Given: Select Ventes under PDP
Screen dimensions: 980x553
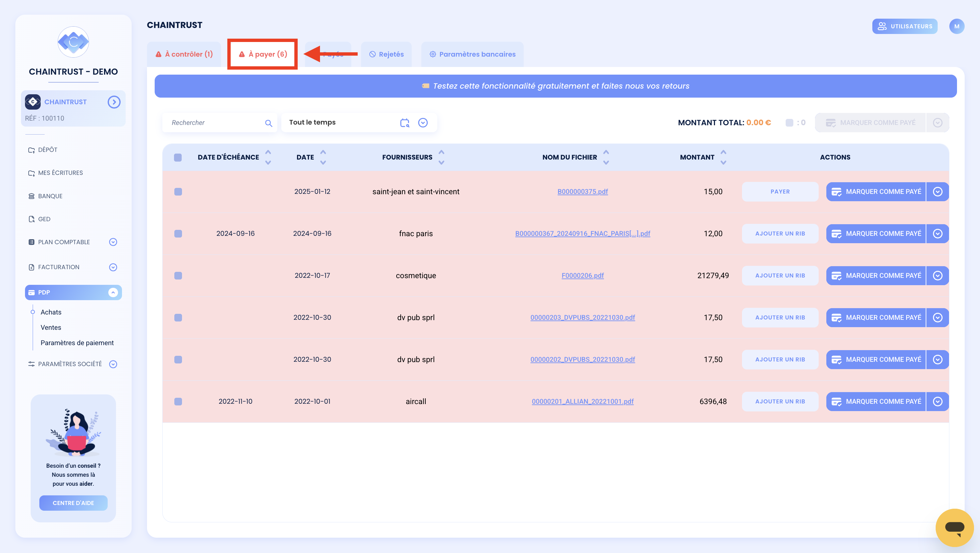Looking at the screenshot, I should pos(51,327).
